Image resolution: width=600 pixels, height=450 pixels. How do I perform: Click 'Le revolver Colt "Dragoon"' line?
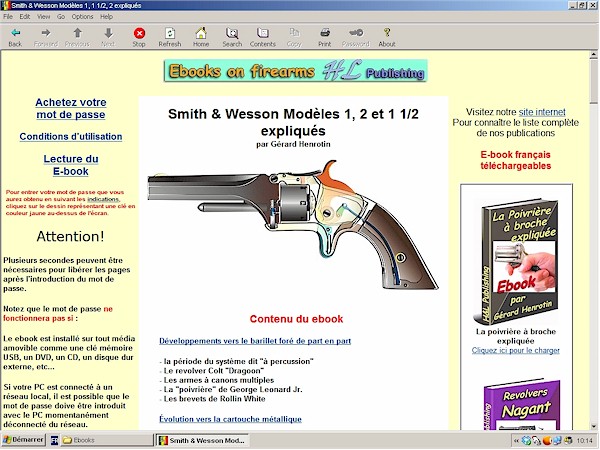point(212,371)
